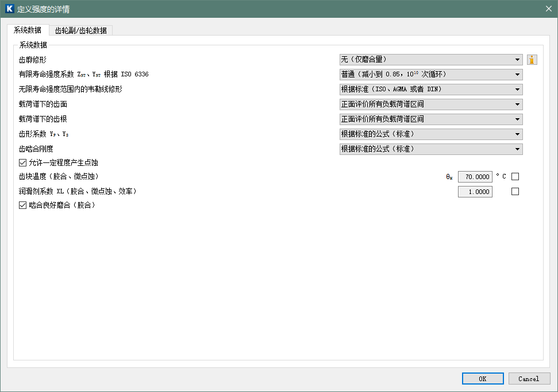
Task: Enable the checkbox beside 润滑剂系数 XL field
Action: tap(515, 192)
